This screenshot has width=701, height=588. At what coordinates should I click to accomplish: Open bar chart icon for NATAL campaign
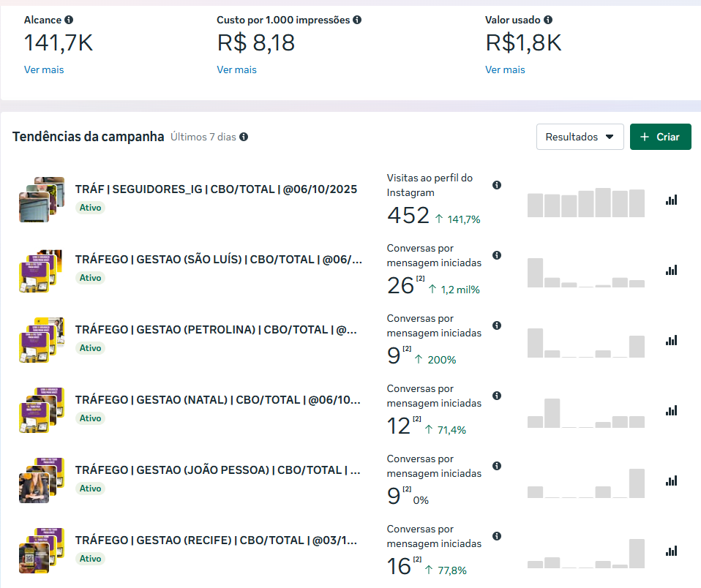(671, 410)
